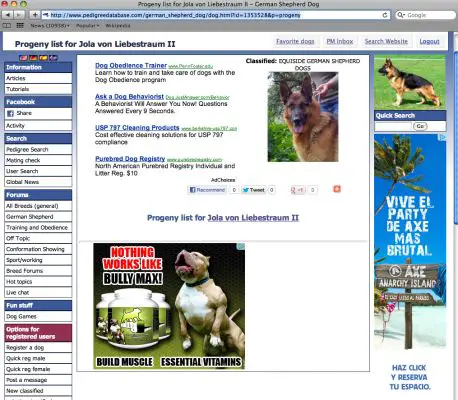Viewport: 458px width, 400px height.
Task: Click the Facebook Share icon in sidebar
Action: 10,113
